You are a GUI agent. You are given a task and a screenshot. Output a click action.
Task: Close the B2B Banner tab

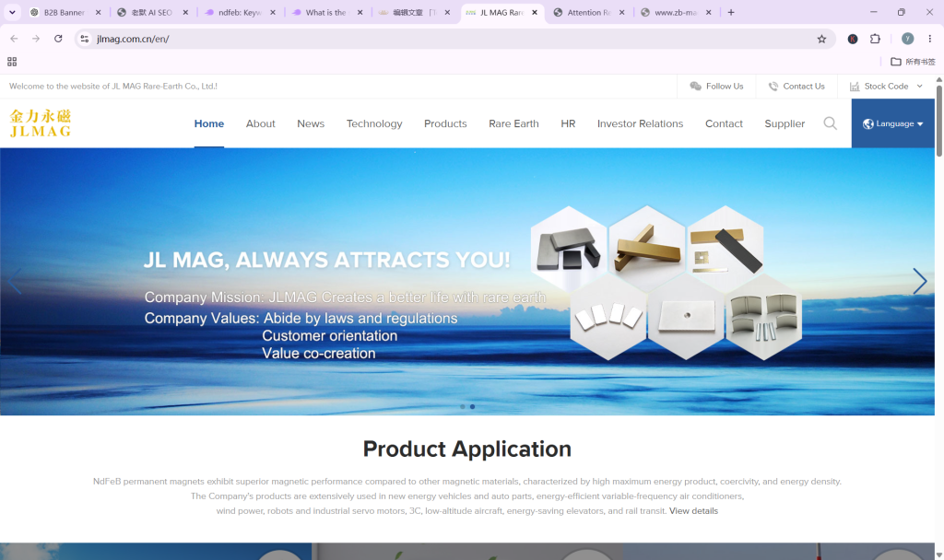point(98,12)
